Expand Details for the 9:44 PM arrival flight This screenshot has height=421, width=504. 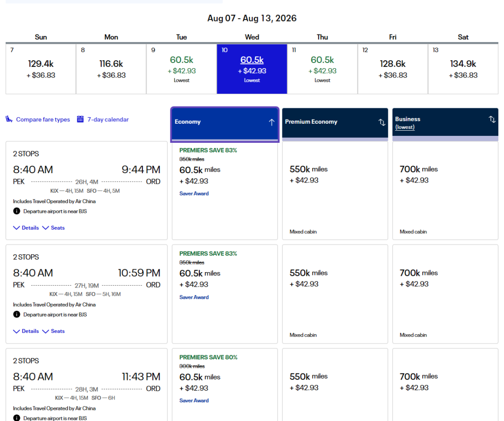tap(26, 228)
